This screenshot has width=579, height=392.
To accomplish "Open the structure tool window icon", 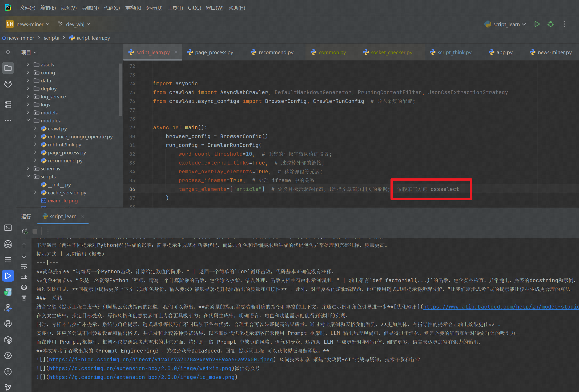I will [8, 105].
